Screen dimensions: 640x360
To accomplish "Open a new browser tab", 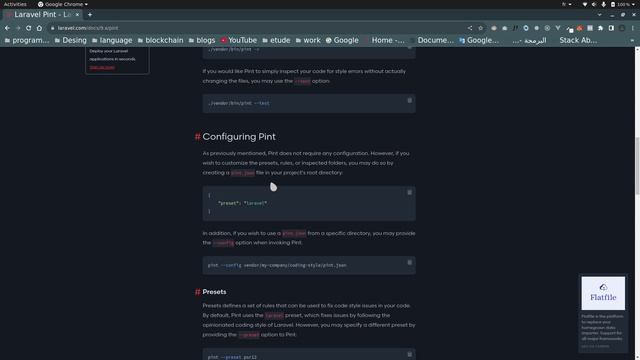I will [90, 15].
